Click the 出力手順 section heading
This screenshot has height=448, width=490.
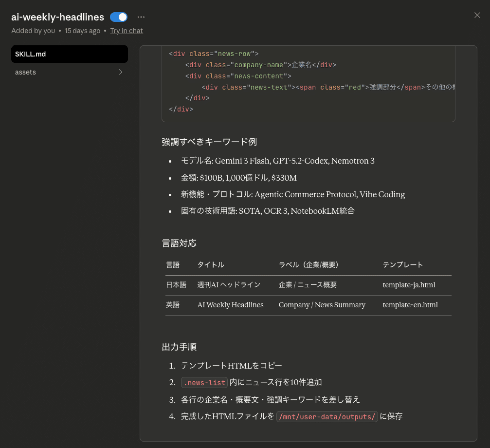pyautogui.click(x=179, y=347)
